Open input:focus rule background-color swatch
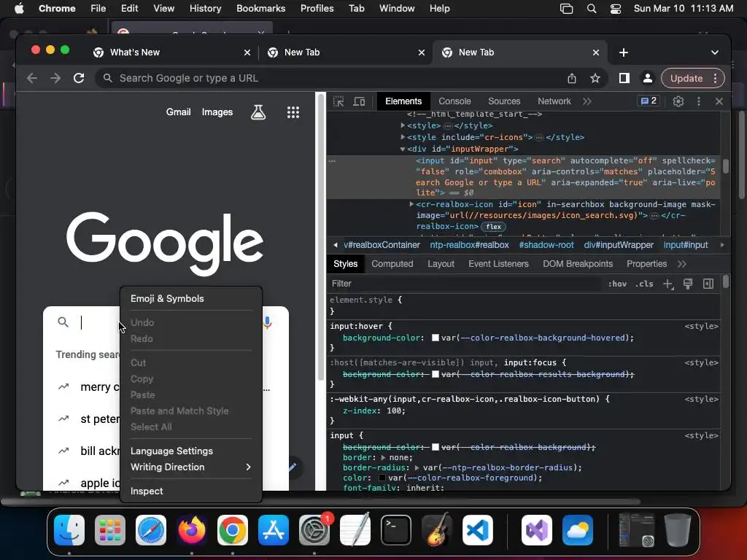The image size is (747, 560). [436, 374]
